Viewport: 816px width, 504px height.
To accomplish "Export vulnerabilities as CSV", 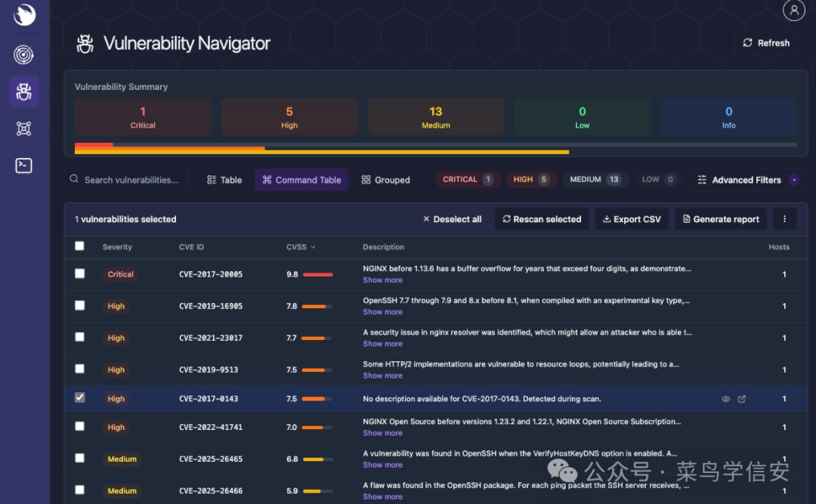I will coord(632,219).
